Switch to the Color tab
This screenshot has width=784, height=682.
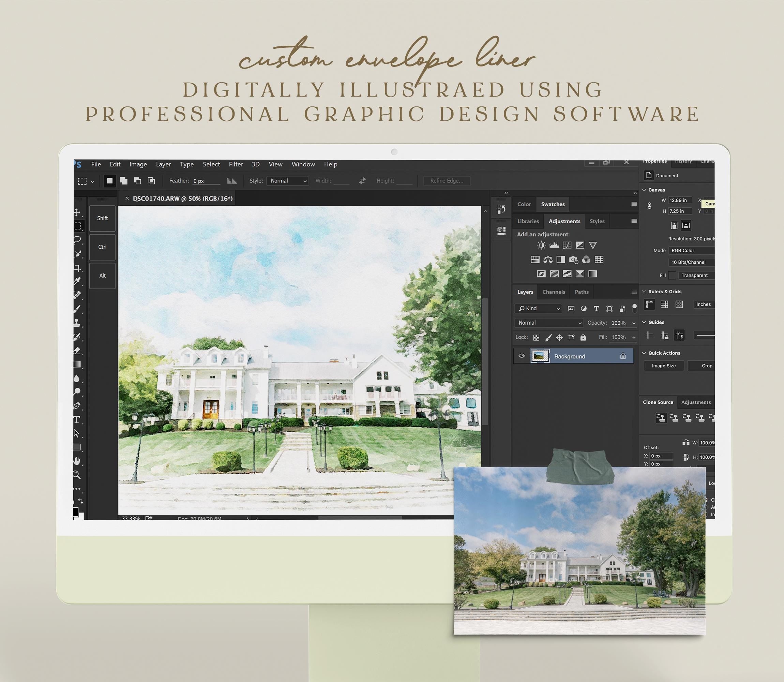point(524,204)
